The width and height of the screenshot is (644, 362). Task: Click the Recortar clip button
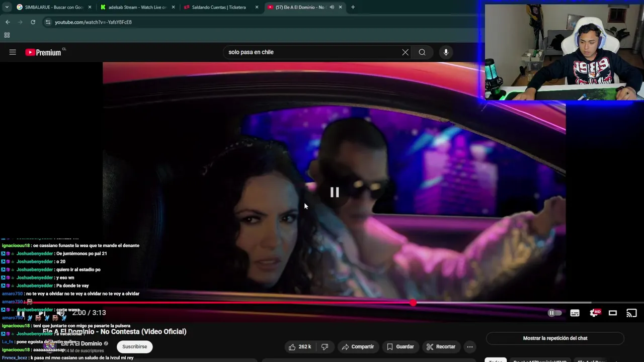pyautogui.click(x=441, y=347)
